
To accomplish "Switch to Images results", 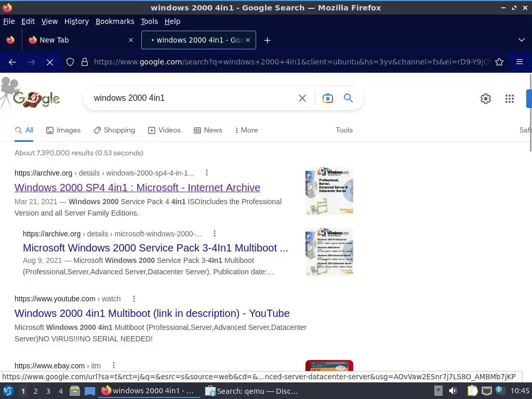I will tap(63, 130).
